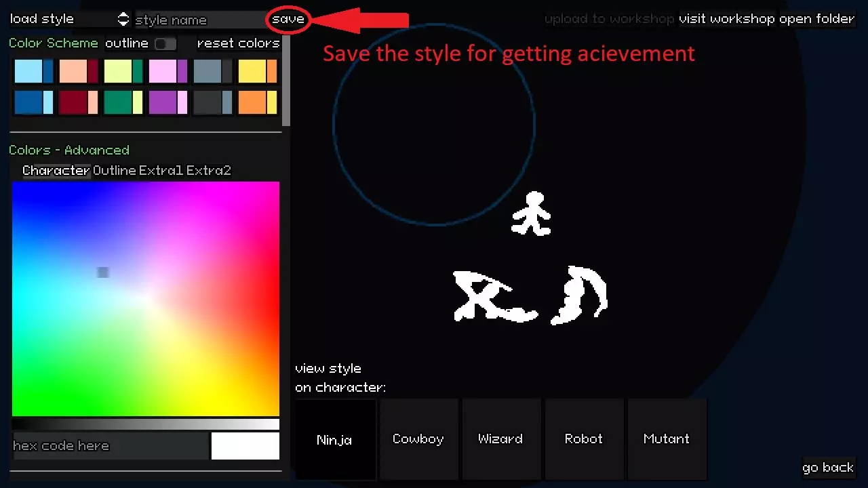Click the 'view style on character:' label
The width and height of the screenshot is (868, 488).
pos(340,378)
